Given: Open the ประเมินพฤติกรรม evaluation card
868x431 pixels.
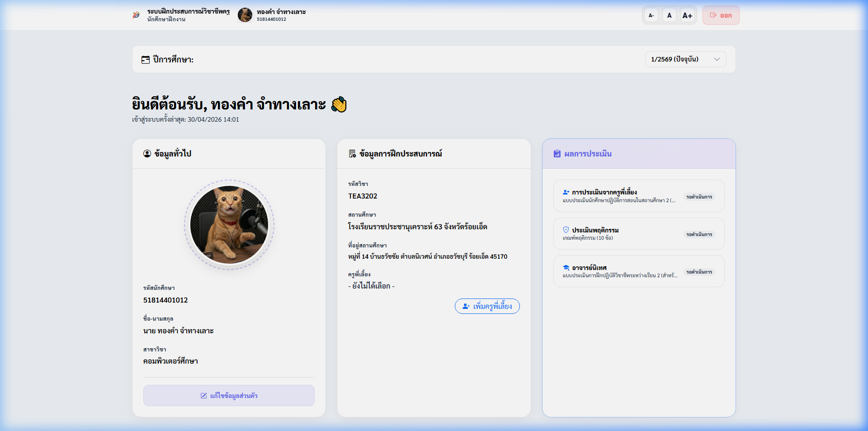Looking at the screenshot, I should [639, 233].
